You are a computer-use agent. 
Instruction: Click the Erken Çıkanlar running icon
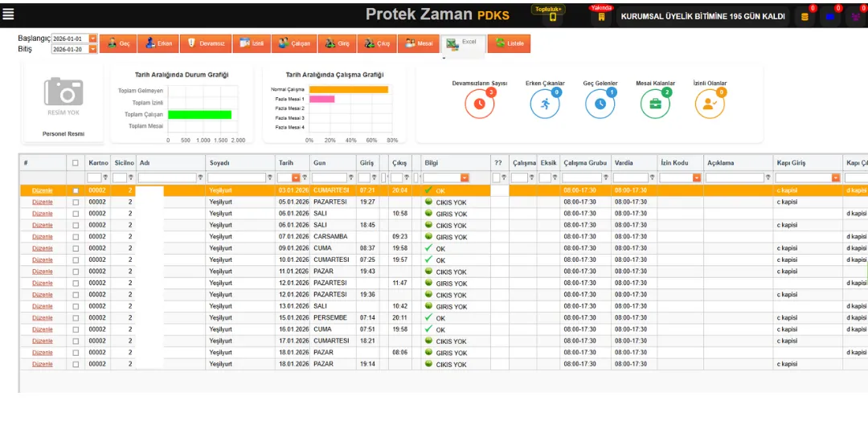pyautogui.click(x=545, y=104)
